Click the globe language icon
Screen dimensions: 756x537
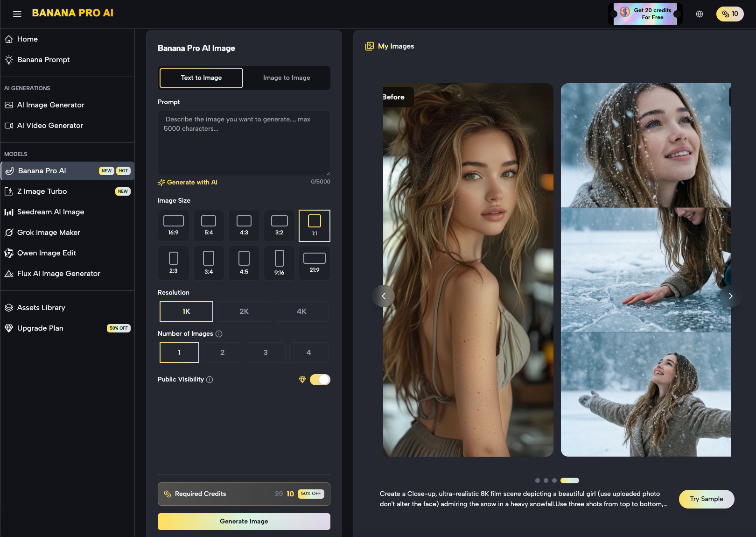(699, 14)
